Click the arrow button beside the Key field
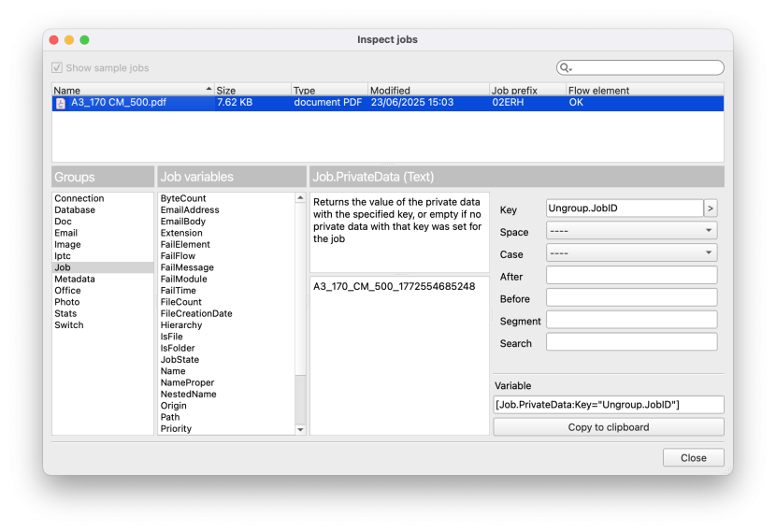Viewport: 776px width, 532px height. coord(711,208)
